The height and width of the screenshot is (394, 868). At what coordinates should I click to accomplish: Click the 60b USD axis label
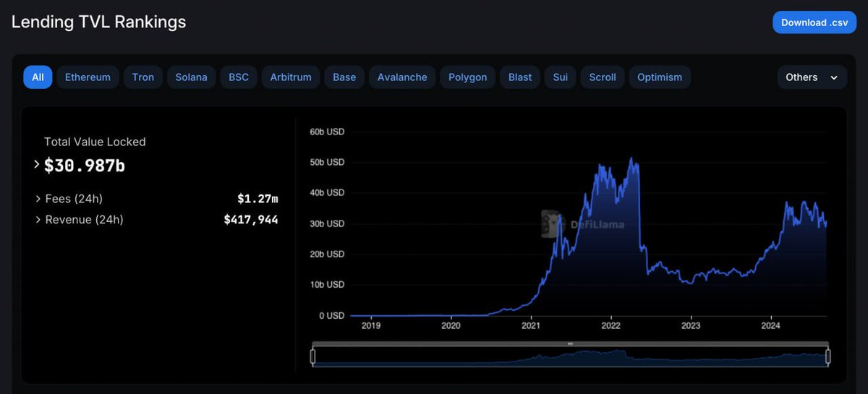(327, 132)
